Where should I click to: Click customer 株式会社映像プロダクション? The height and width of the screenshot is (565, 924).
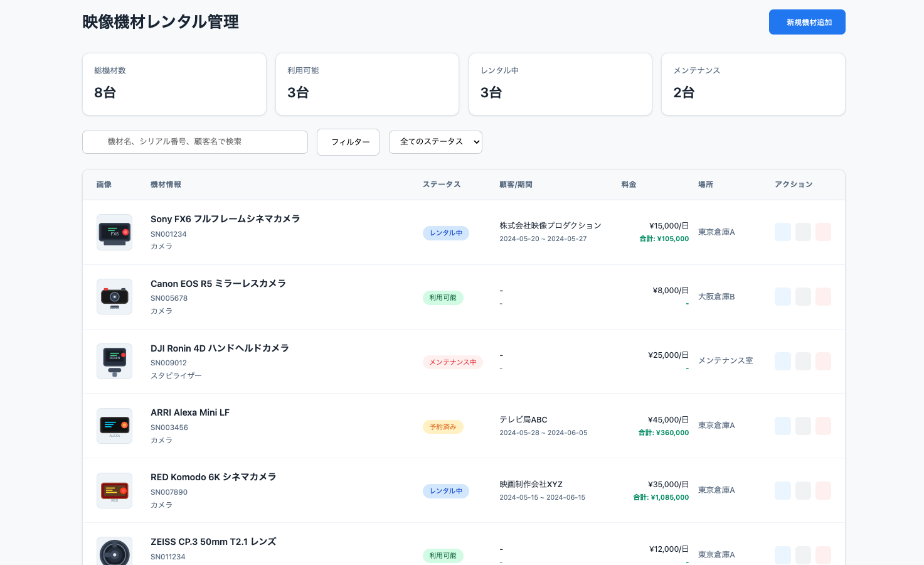(550, 226)
